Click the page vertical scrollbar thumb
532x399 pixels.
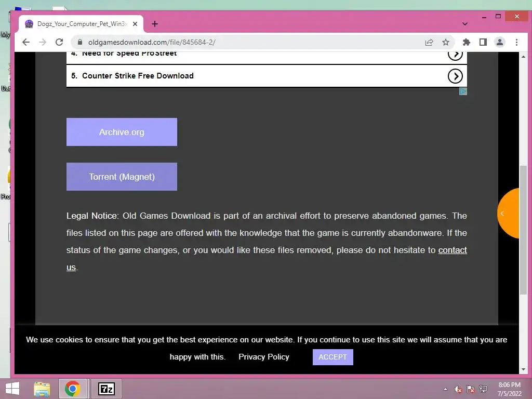coord(523,230)
